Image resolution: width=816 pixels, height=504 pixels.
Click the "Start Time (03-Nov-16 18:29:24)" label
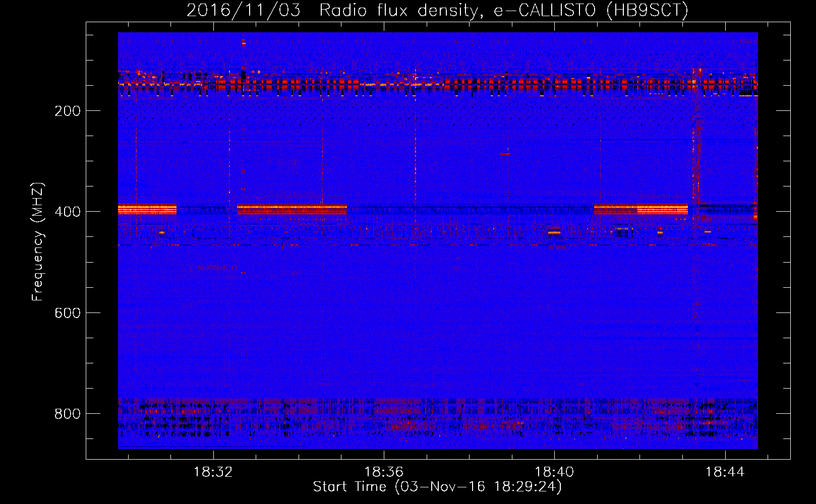click(x=437, y=487)
